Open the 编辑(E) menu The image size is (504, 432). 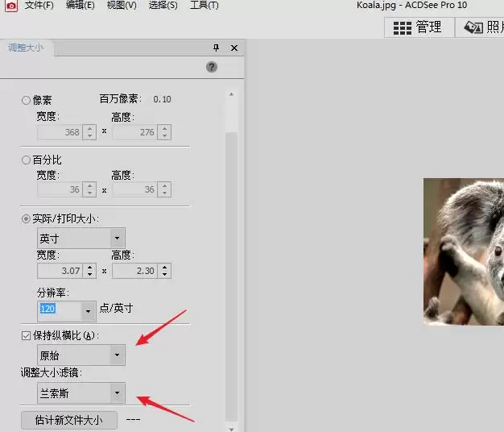(80, 5)
